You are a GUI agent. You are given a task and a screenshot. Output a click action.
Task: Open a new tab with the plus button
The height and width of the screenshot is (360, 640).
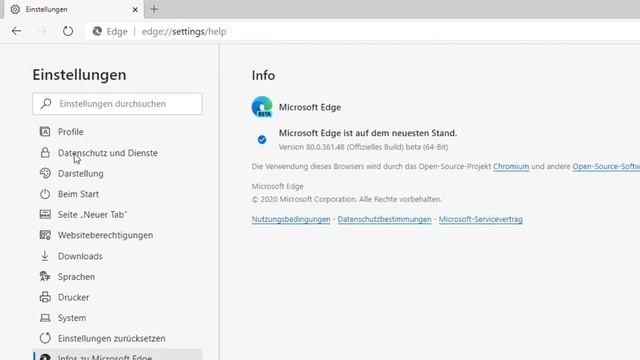pos(154,9)
